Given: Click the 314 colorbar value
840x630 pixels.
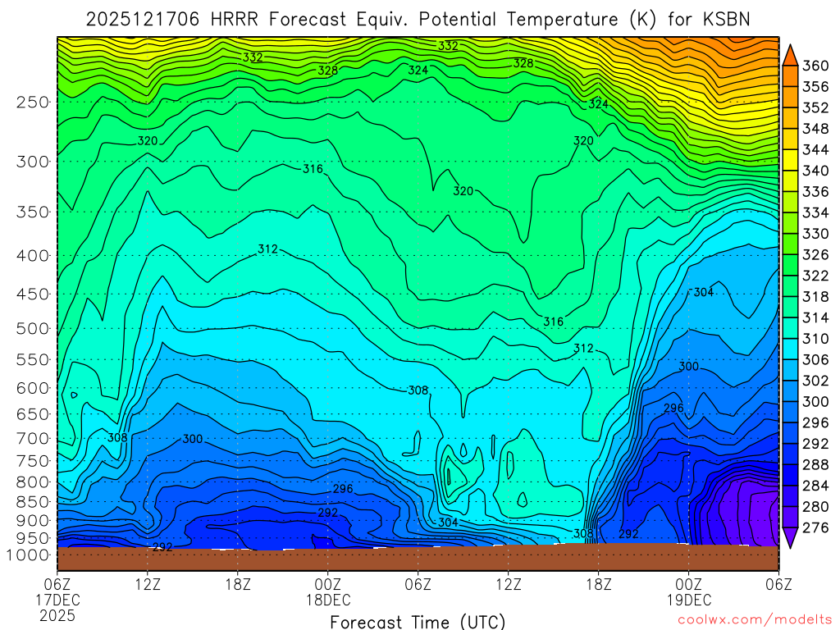Looking at the screenshot, I should [x=815, y=317].
